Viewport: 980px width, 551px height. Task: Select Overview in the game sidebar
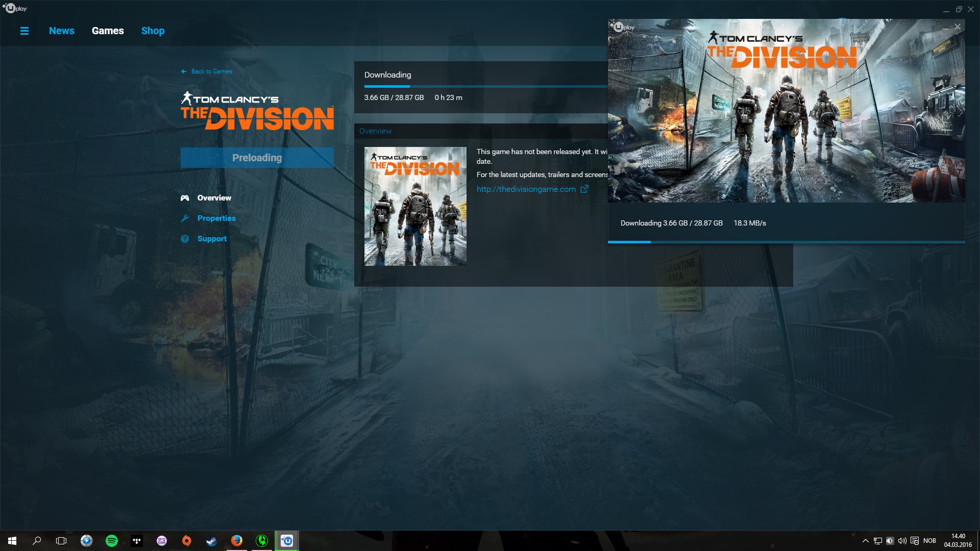214,198
